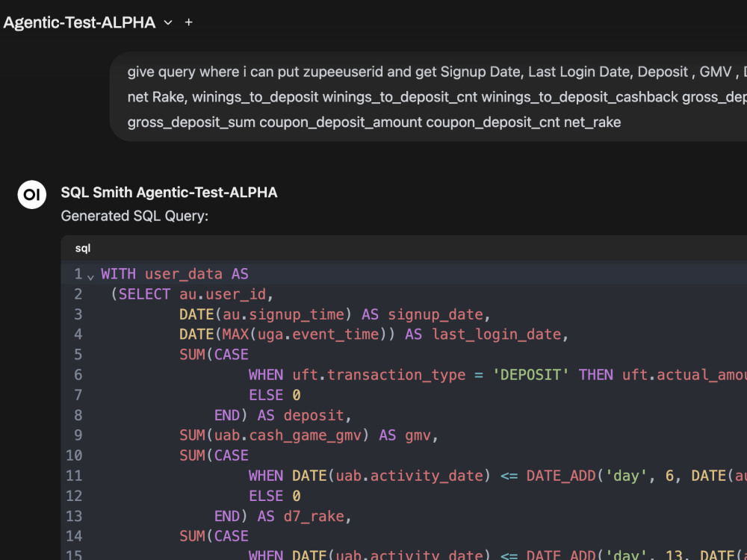Click the user prompt message bubble

[x=428, y=96]
